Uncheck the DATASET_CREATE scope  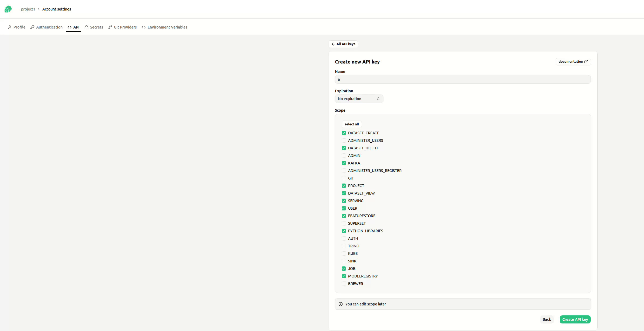click(344, 133)
